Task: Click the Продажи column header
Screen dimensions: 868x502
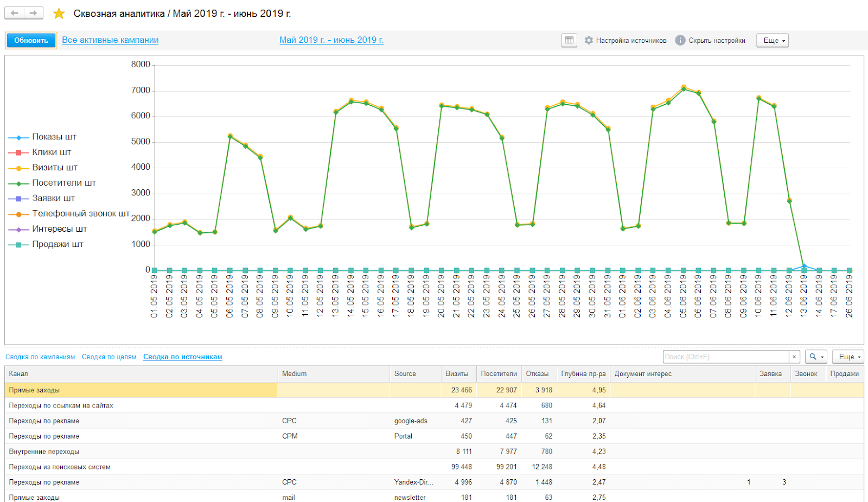Action: click(845, 374)
